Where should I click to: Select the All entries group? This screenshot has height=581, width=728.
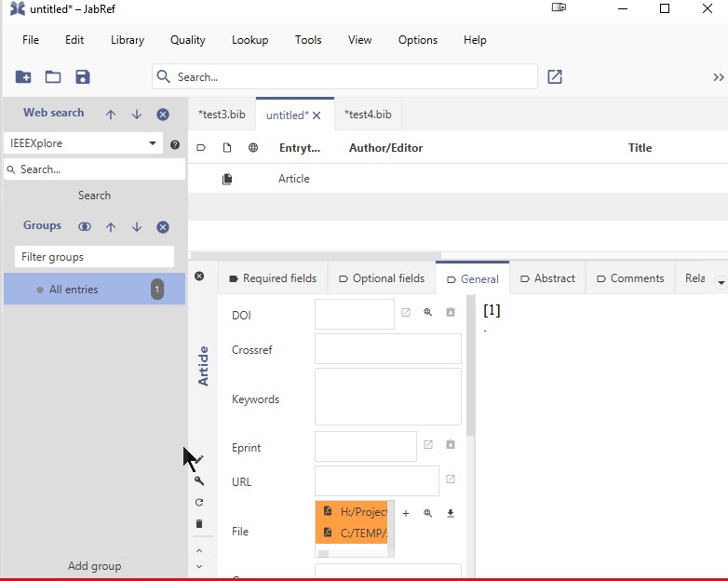pyautogui.click(x=94, y=289)
